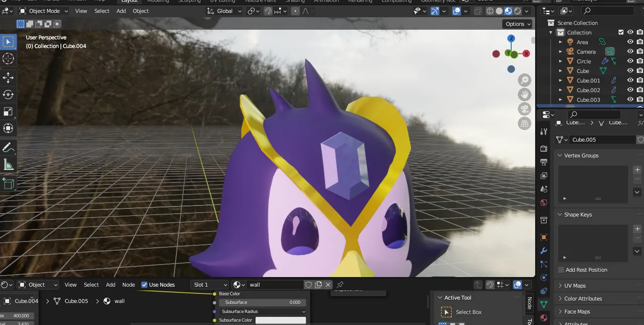
Task: Open the viewport Add menu
Action: pyautogui.click(x=121, y=11)
